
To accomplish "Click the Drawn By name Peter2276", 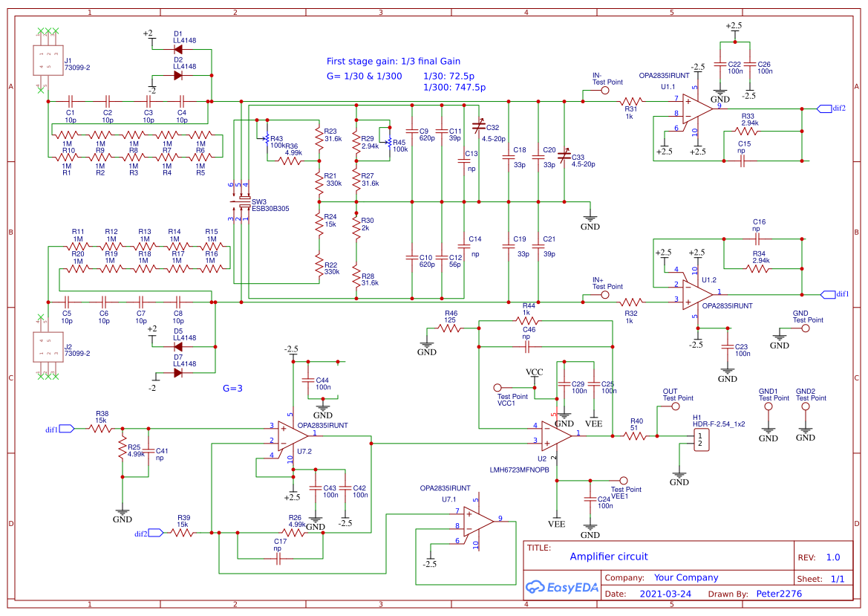I will (778, 593).
